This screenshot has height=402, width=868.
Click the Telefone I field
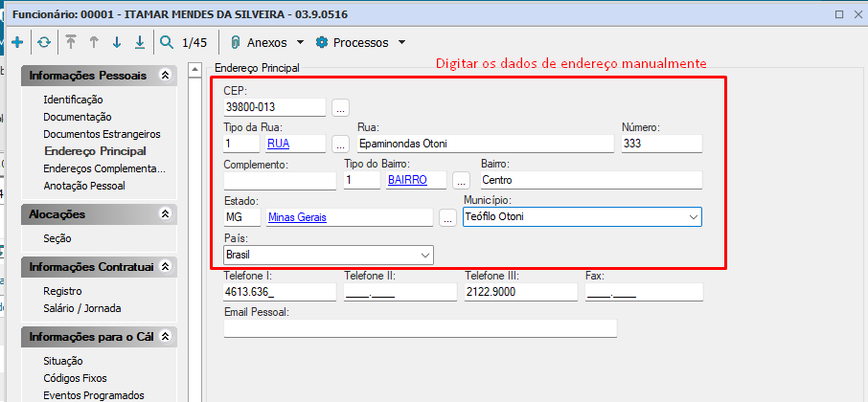click(x=280, y=292)
